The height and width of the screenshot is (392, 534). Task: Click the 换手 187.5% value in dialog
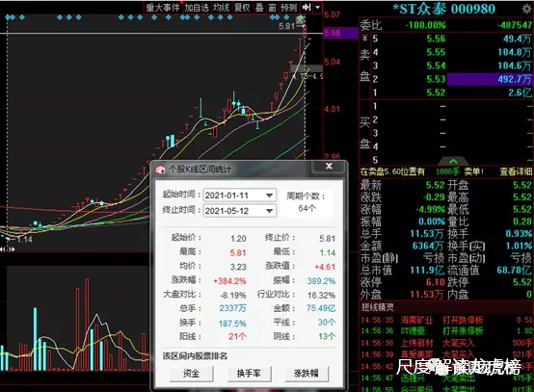coord(232,323)
